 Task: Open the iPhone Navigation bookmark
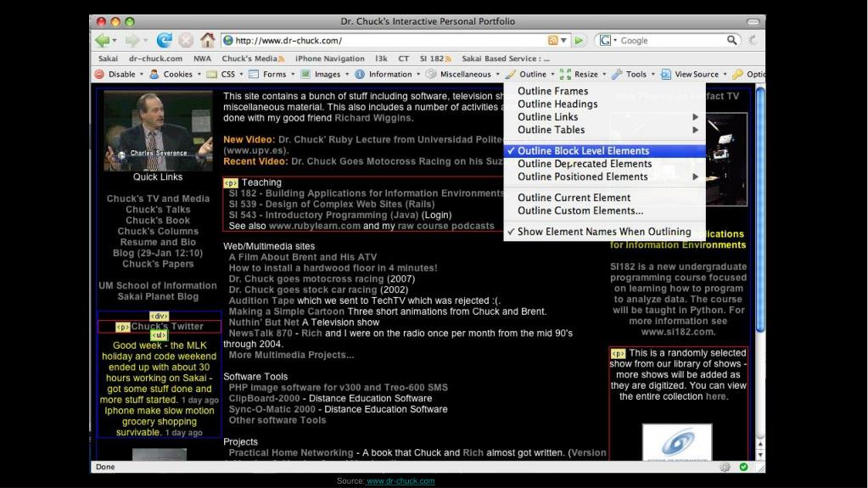[329, 59]
